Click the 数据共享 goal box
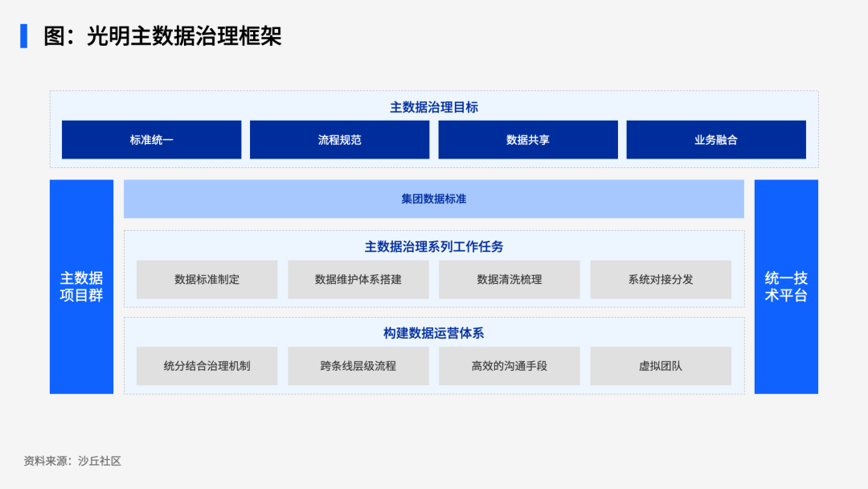The height and width of the screenshot is (489, 868). 527,140
